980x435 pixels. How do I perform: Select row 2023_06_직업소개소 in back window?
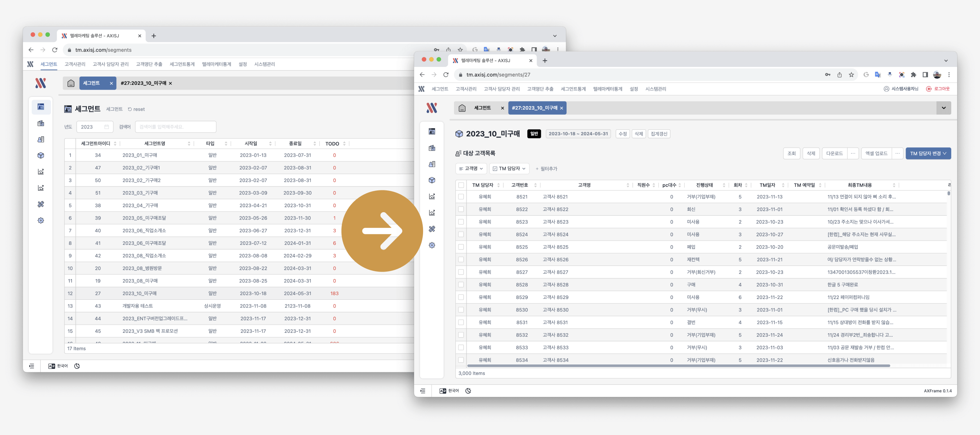point(240,231)
